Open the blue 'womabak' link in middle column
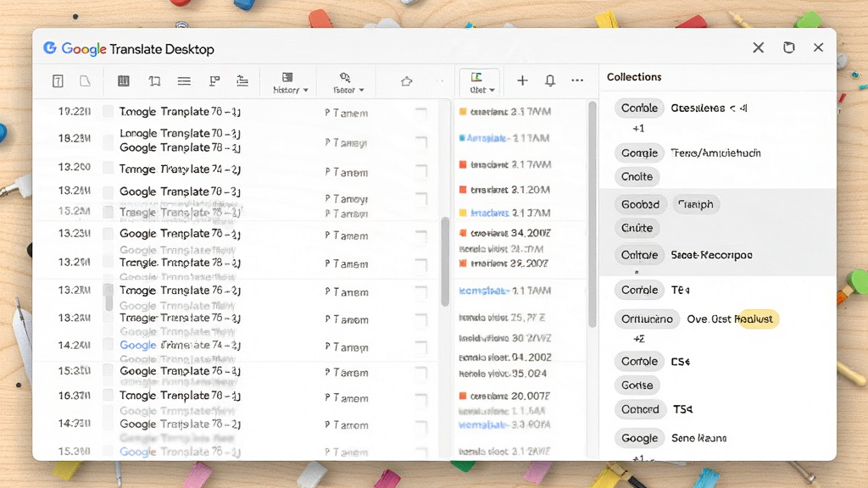The width and height of the screenshot is (868, 488). [x=482, y=424]
